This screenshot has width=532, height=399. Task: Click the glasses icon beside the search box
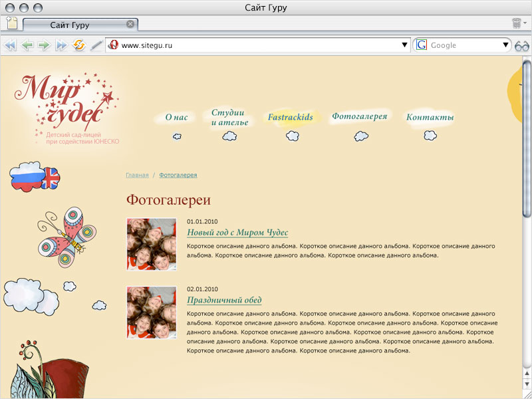pos(522,45)
